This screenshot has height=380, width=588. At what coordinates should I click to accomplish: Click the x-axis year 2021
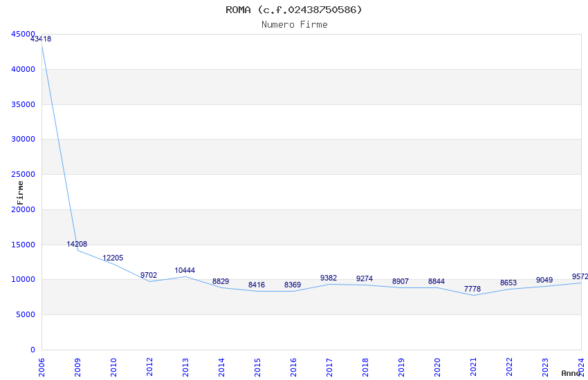474,368
